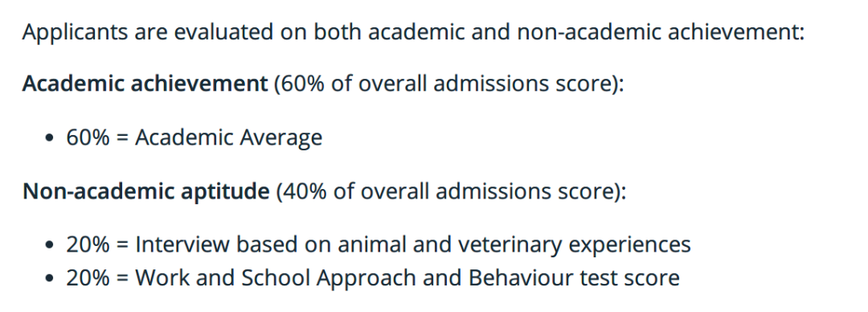Click the 20% beside the Work and School bullet
The image size is (868, 312).
[x=88, y=277]
